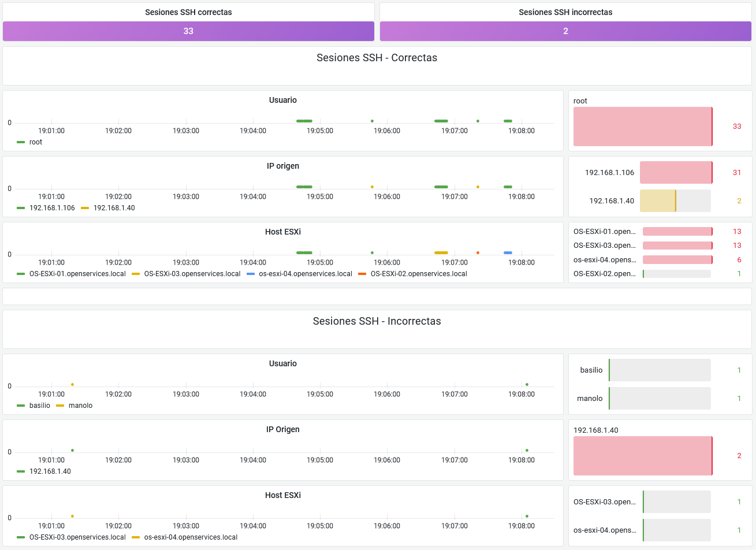756x550 pixels.
Task: Click the blue swatch for os-esxi-04.openservices.local
Action: pos(251,274)
